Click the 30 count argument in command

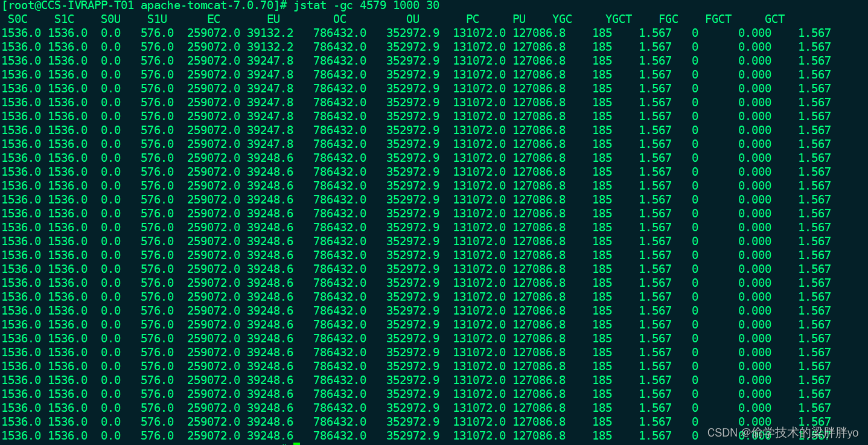point(433,5)
